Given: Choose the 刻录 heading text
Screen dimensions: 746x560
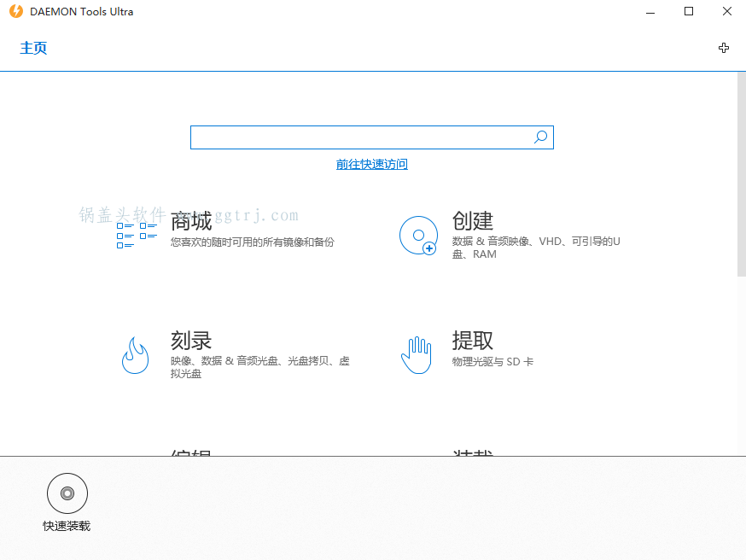Looking at the screenshot, I should point(191,341).
